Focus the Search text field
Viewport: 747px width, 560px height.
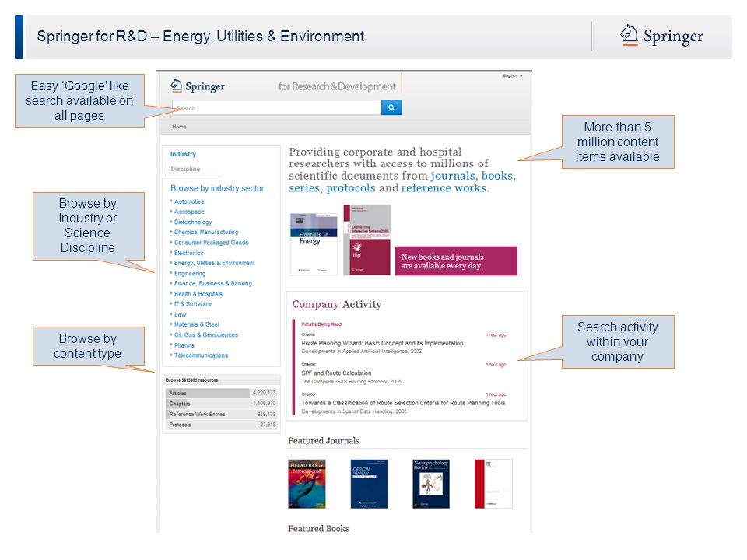277,107
